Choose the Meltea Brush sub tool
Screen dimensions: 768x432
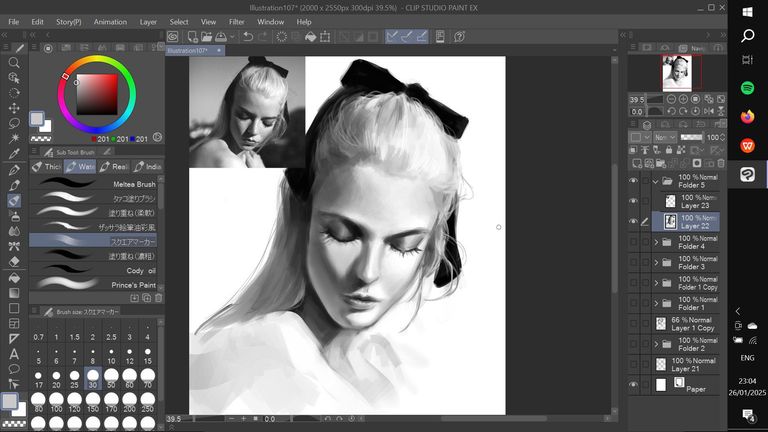click(94, 184)
